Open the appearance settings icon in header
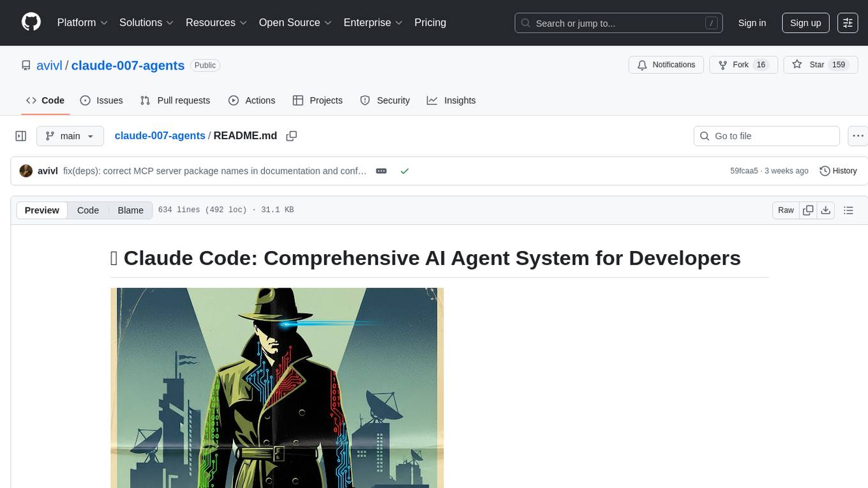The image size is (868, 488). [848, 23]
